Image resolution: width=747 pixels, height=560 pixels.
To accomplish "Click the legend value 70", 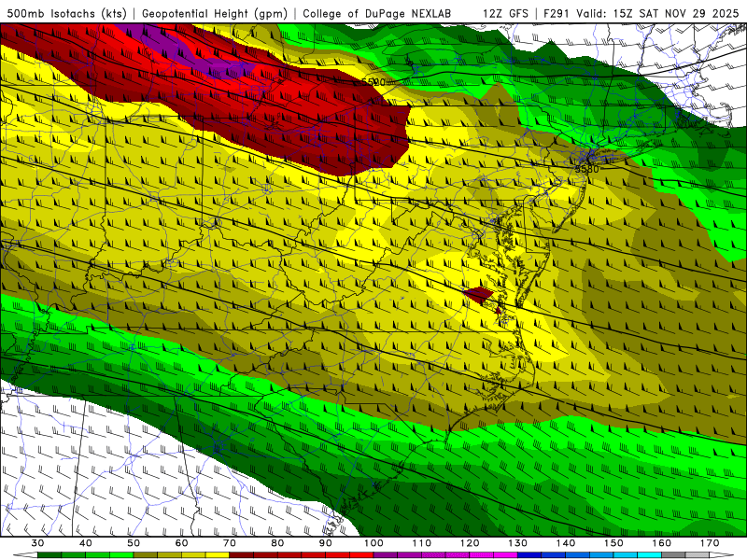I will coord(230,543).
